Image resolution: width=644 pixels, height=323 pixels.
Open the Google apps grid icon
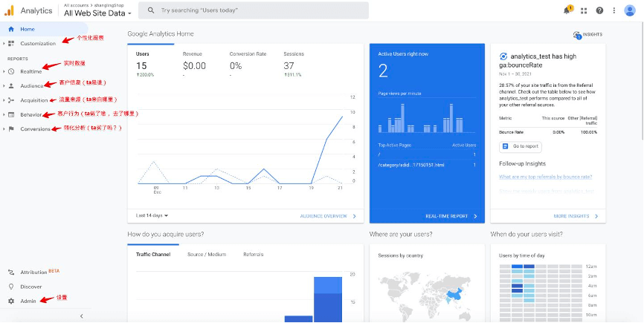pos(584,10)
